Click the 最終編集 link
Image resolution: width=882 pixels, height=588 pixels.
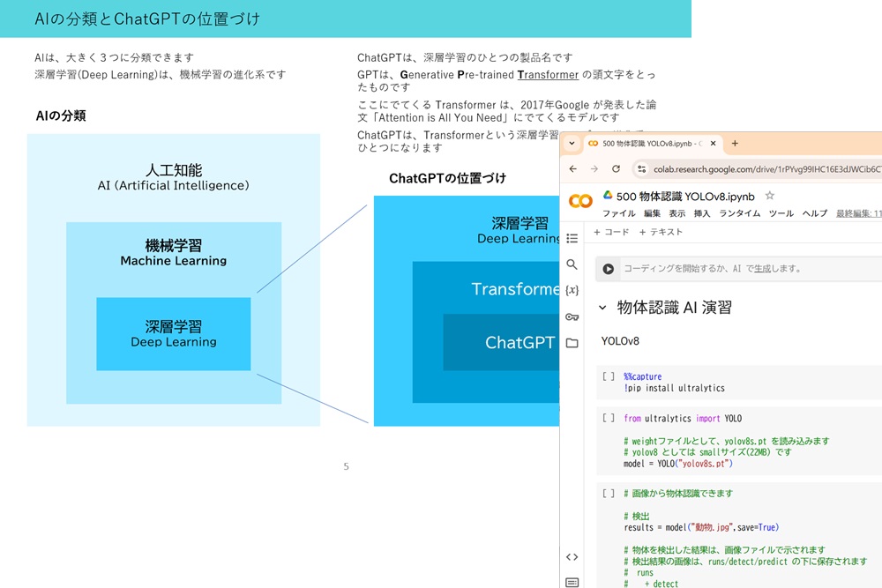(x=858, y=213)
